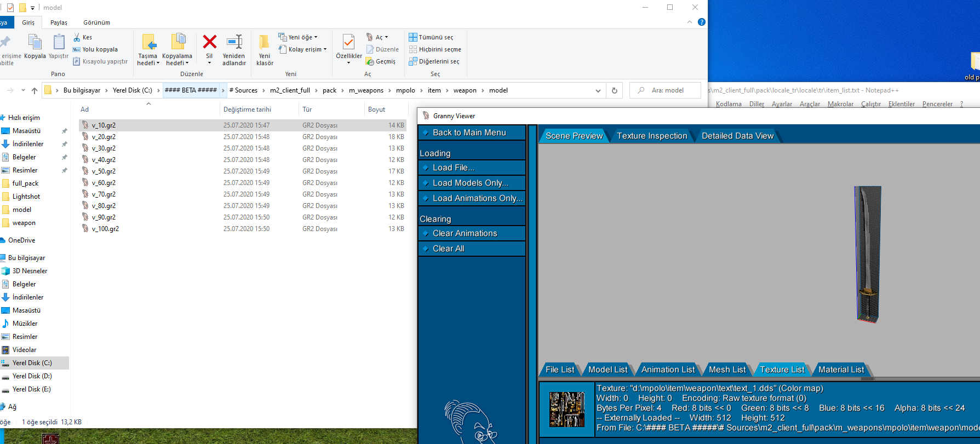Click the up-folder arrow in Explorer
Viewport: 980px width, 444px height.
click(35, 90)
